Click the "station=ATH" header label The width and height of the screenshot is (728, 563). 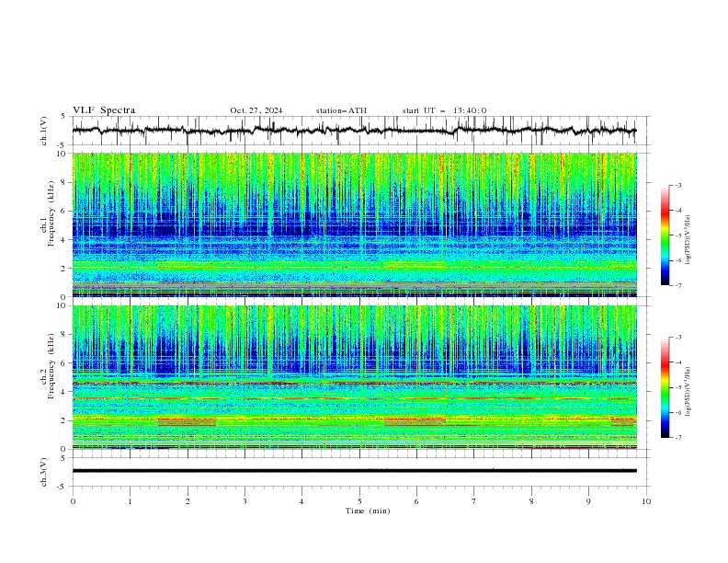341,110
